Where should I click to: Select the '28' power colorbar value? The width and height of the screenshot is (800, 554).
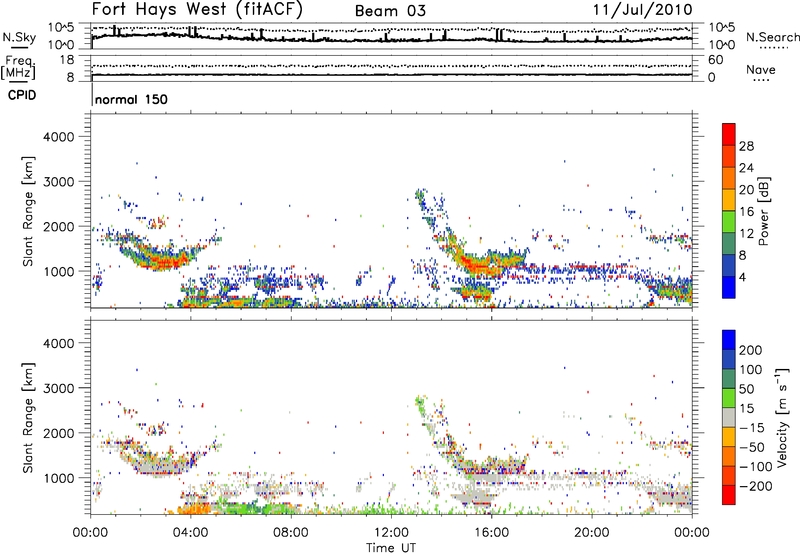click(746, 146)
